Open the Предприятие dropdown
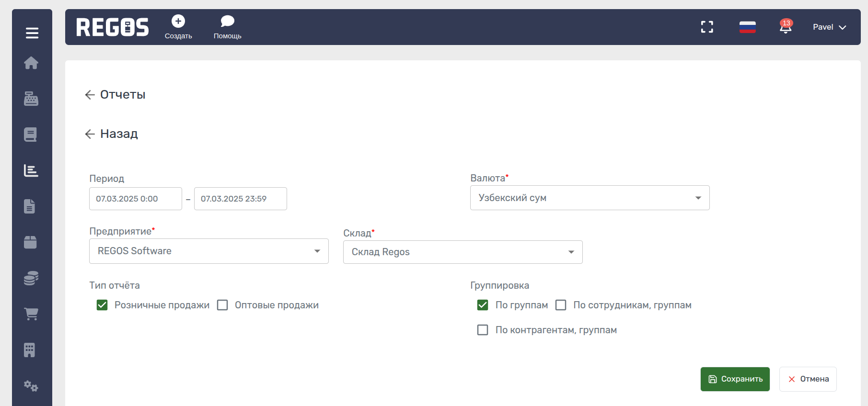Viewport: 868px width, 406px height. tap(208, 251)
